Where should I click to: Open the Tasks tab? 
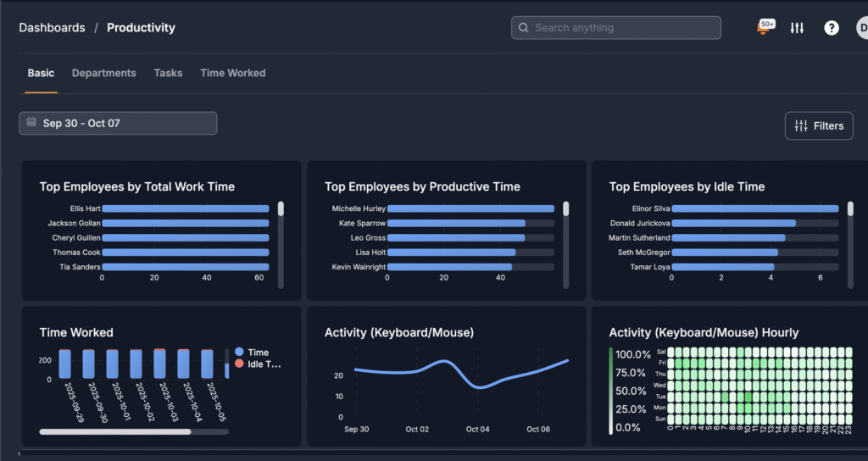tap(168, 73)
